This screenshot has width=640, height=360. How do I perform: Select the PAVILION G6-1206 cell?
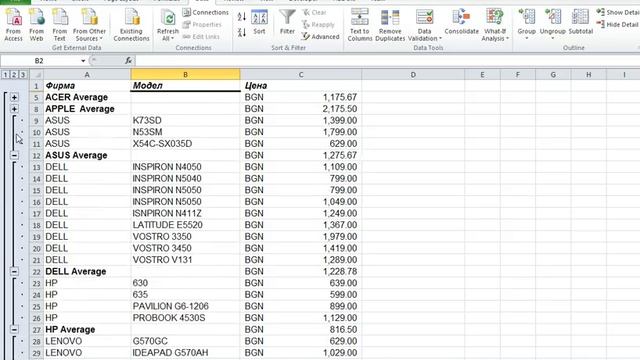click(185, 306)
